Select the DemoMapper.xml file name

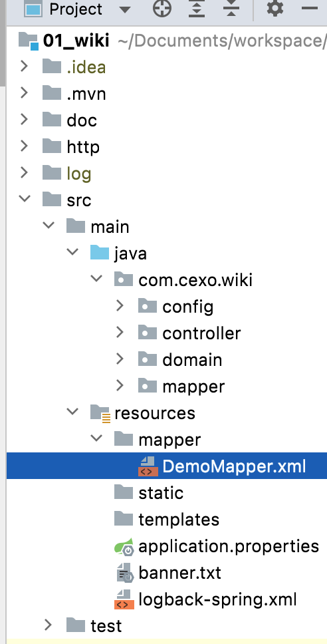234,466
